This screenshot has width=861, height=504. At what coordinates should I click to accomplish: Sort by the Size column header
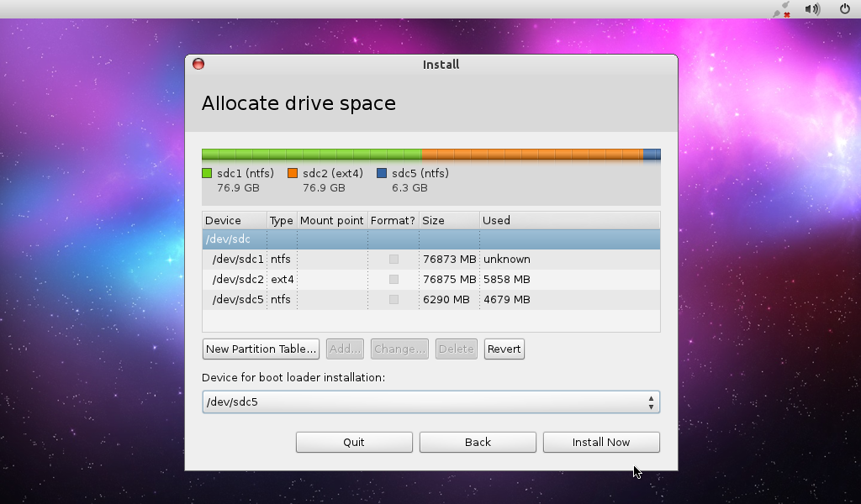click(449, 221)
